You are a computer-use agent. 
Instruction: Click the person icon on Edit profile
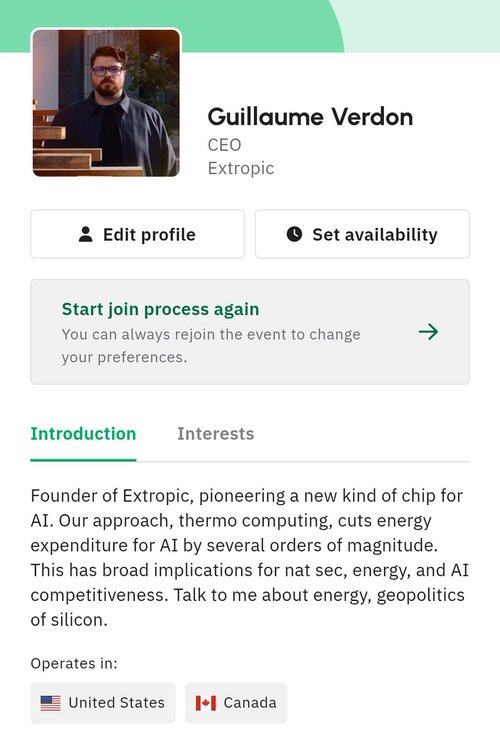point(86,234)
